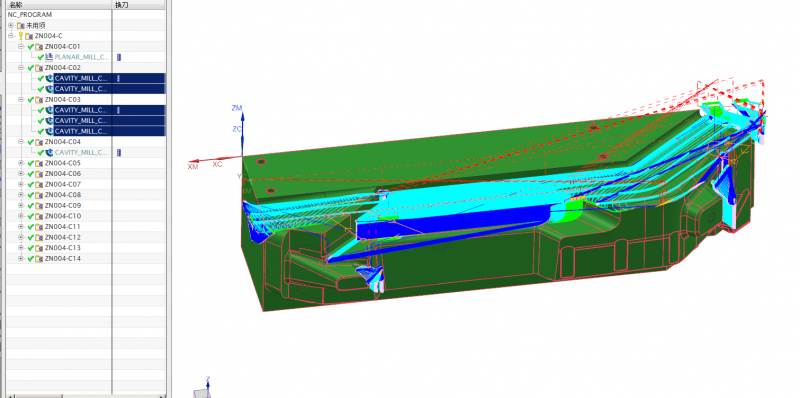Click the 名称 column header
The height and width of the screenshot is (398, 800).
(x=15, y=5)
